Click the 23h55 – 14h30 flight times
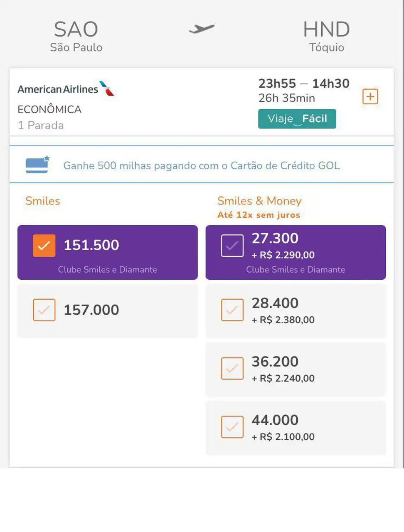 click(x=304, y=84)
